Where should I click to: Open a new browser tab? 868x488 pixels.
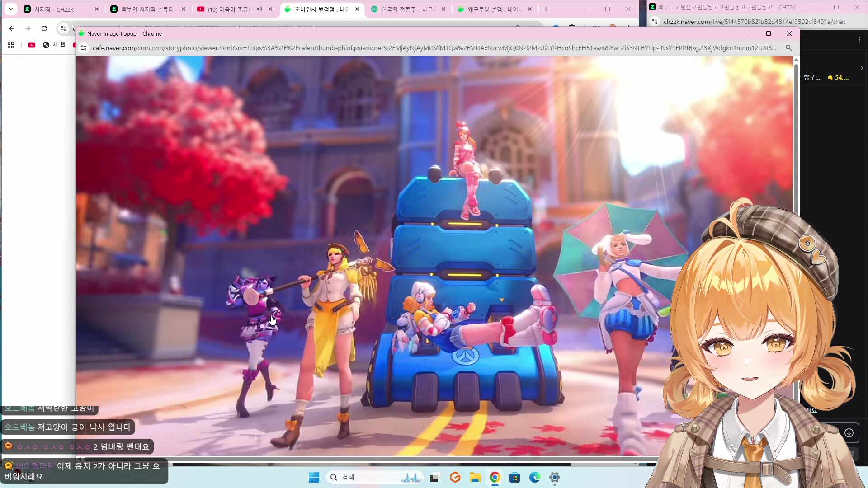tap(546, 9)
